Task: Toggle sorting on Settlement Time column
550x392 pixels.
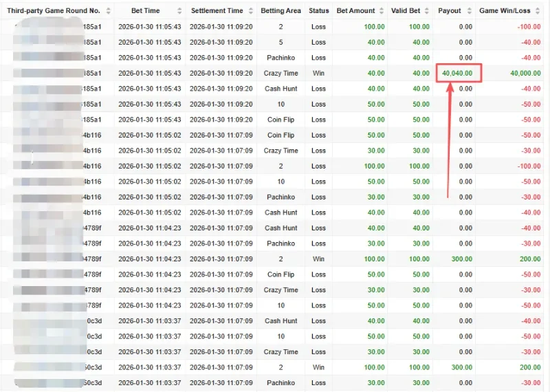Action: pos(249,11)
